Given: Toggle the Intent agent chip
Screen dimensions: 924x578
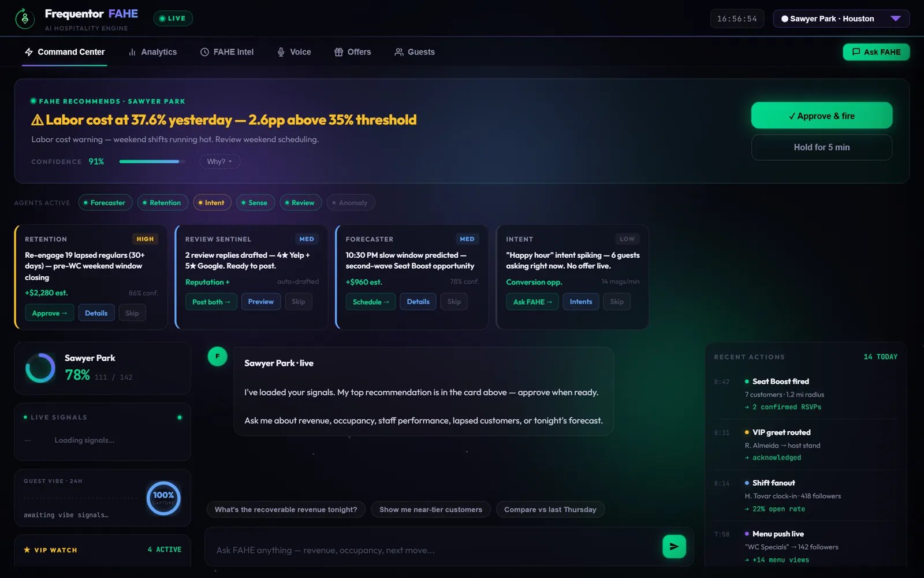Looking at the screenshot, I should point(212,203).
